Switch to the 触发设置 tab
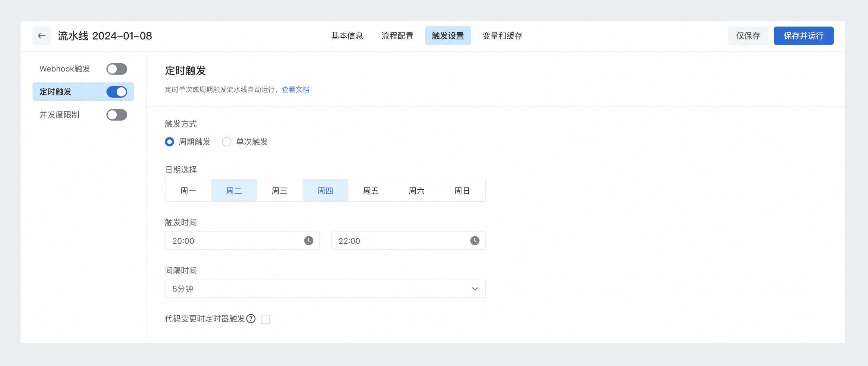868x366 pixels. tap(448, 36)
